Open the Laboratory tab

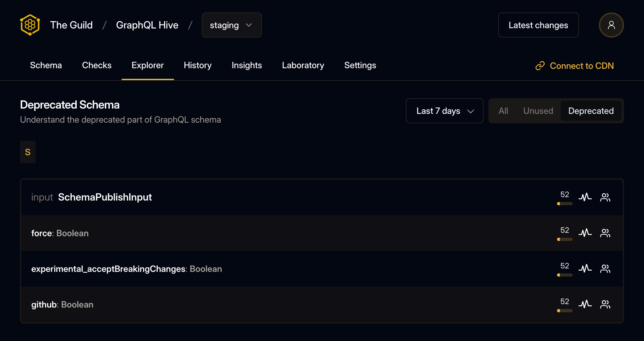(x=303, y=65)
